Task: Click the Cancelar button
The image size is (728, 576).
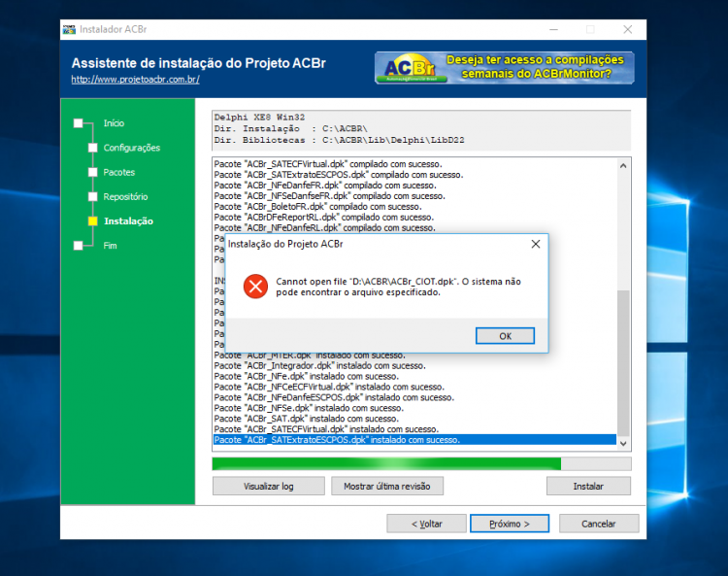Action: (x=599, y=524)
